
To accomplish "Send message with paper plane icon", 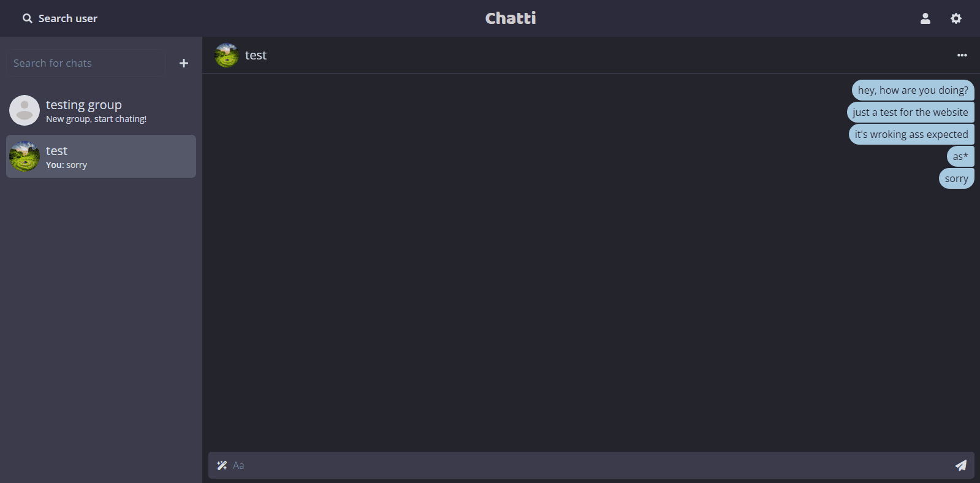I will point(960,465).
